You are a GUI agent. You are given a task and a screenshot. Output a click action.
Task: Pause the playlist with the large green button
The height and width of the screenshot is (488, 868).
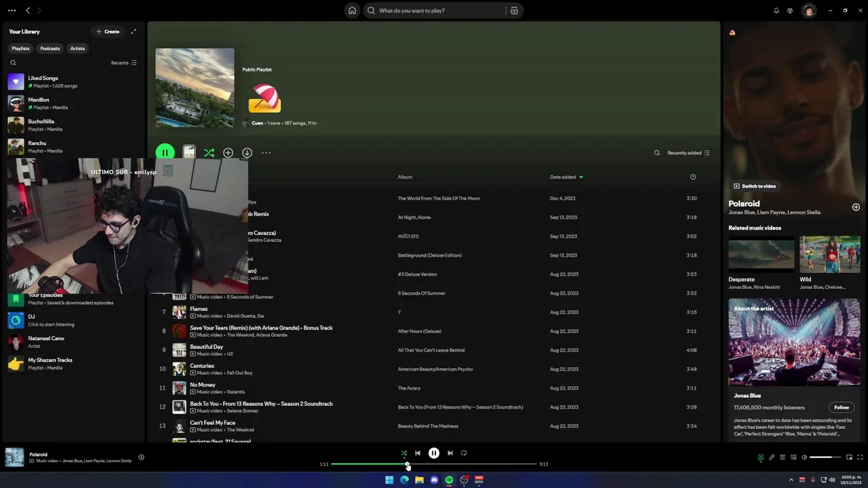[165, 153]
